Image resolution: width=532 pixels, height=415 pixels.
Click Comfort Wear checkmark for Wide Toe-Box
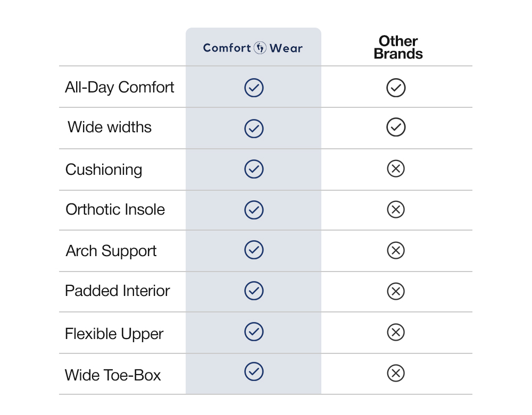click(254, 371)
